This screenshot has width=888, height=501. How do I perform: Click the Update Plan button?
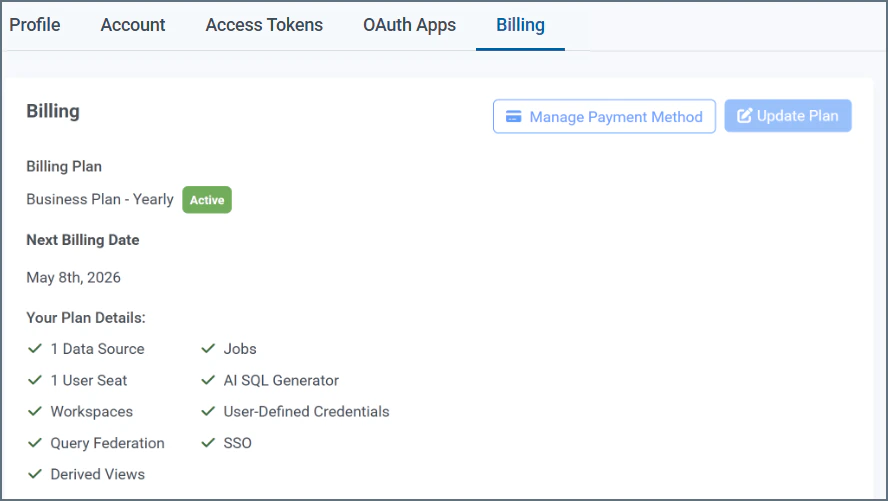(x=788, y=116)
